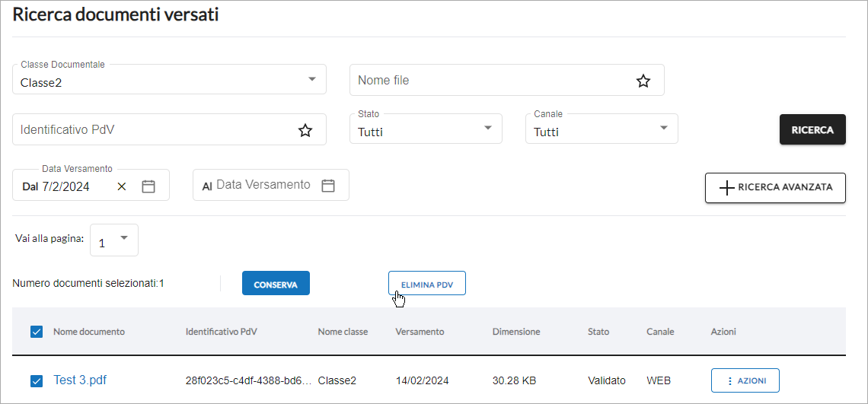Sort by Nome documento column header
This screenshot has height=404, width=868.
pyautogui.click(x=89, y=332)
